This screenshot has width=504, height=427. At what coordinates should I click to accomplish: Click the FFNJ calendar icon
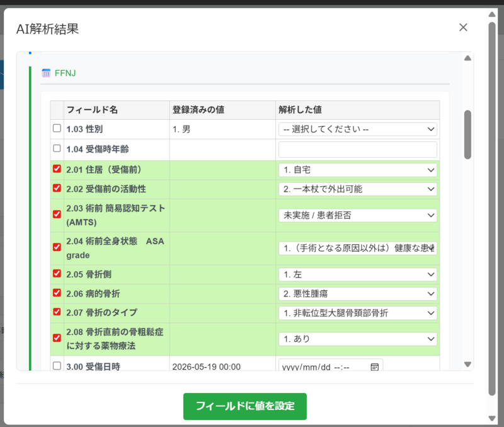point(46,73)
